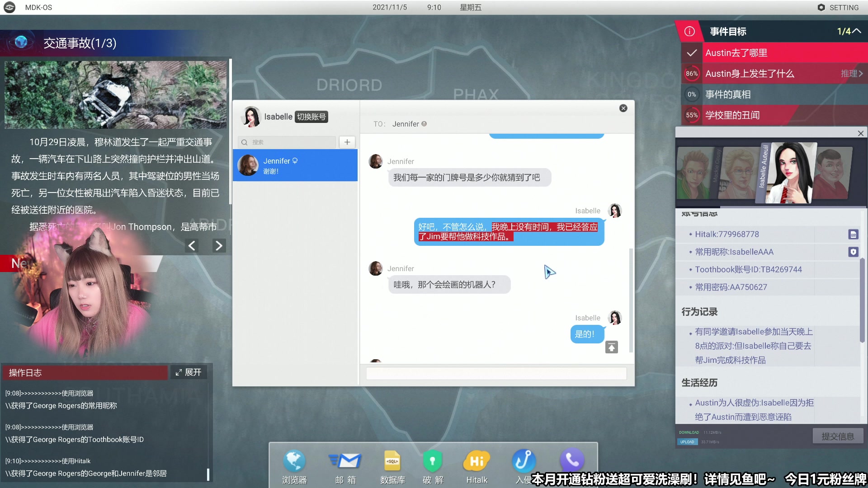The image size is (868, 488).
Task: Click the scroll-to-top arrow in chat
Action: [x=611, y=347]
